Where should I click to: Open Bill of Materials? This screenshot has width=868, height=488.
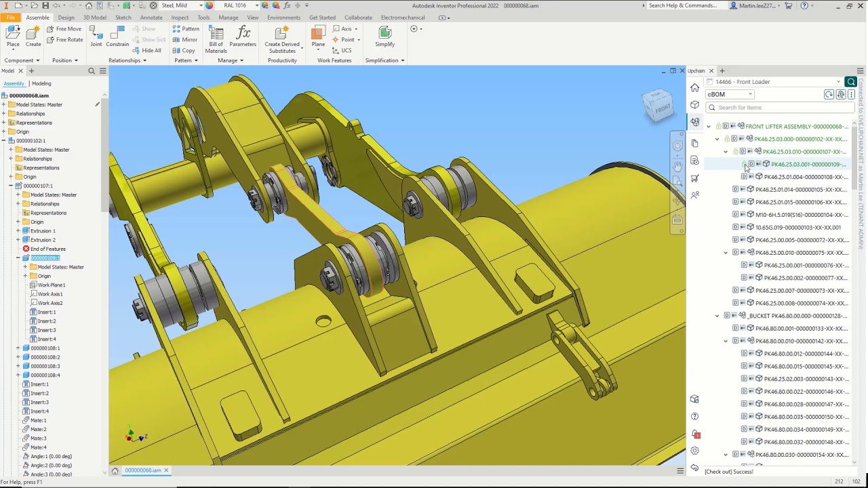[216, 39]
